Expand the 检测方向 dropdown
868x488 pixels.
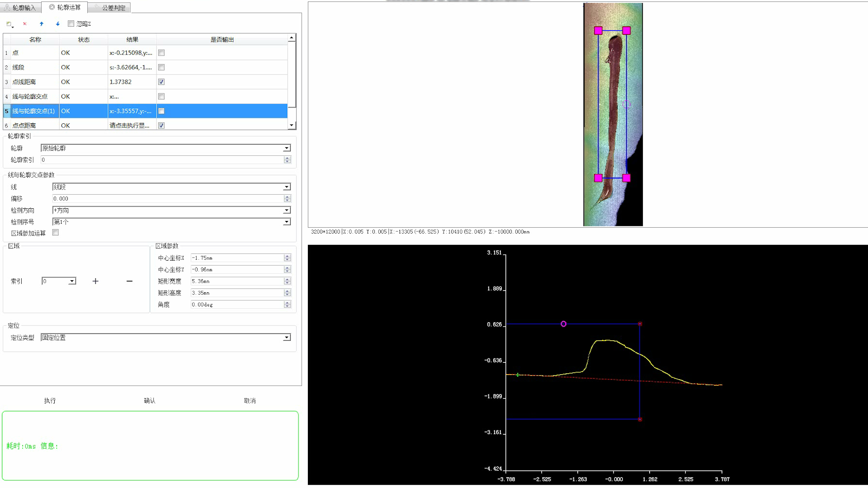[287, 211]
